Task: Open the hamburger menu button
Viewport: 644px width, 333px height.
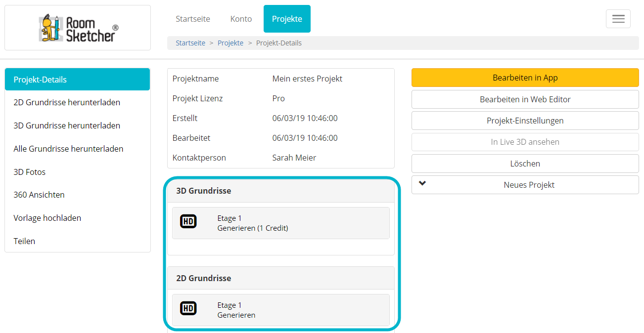Action: pyautogui.click(x=618, y=19)
